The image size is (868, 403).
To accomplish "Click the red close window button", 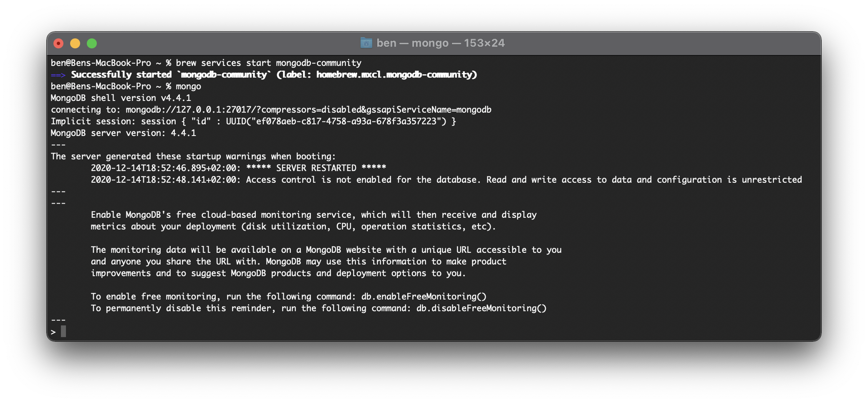I will pos(58,43).
